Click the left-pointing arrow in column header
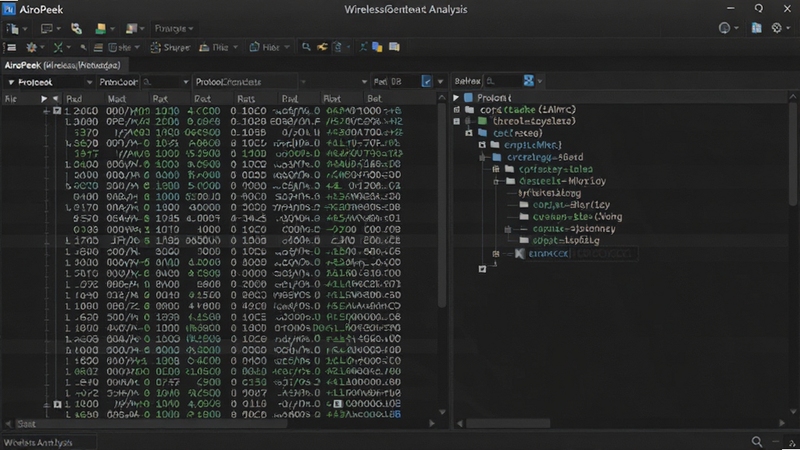The image size is (800, 450). tap(56, 98)
